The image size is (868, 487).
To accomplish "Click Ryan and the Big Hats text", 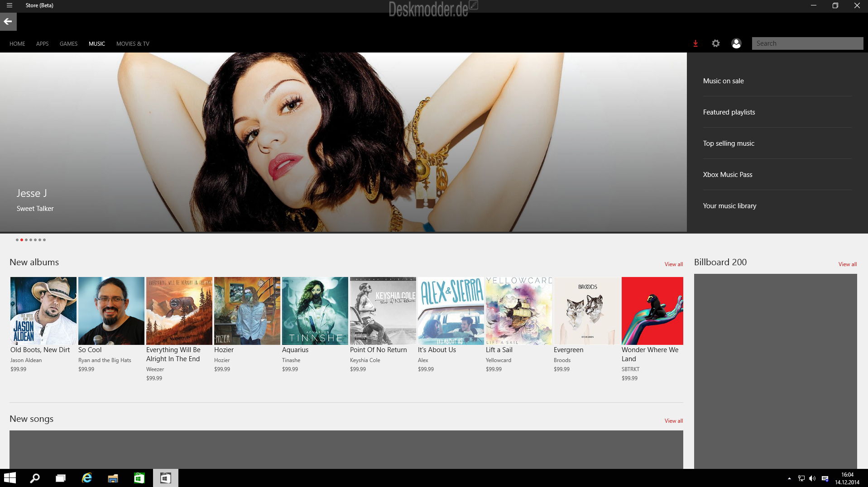I will (x=105, y=360).
